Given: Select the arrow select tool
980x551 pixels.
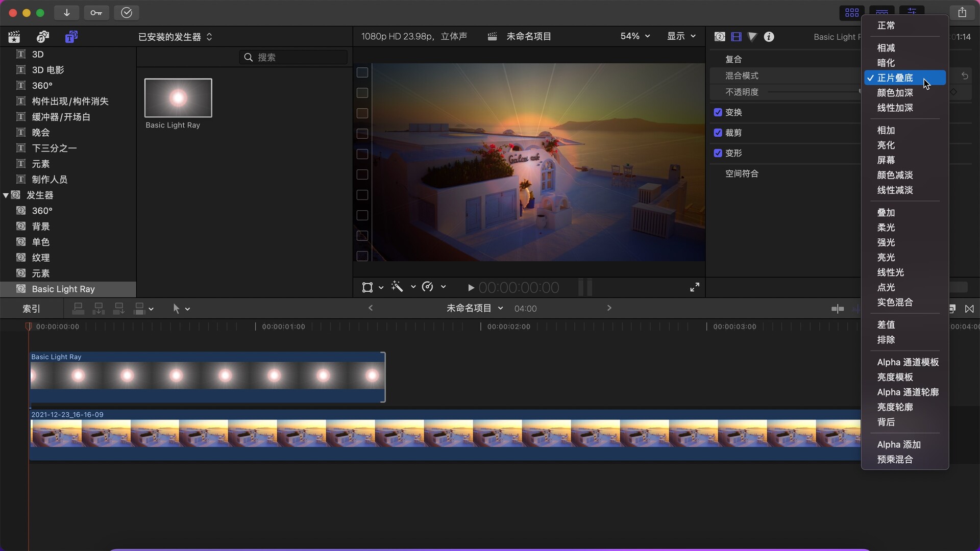Looking at the screenshot, I should 176,309.
